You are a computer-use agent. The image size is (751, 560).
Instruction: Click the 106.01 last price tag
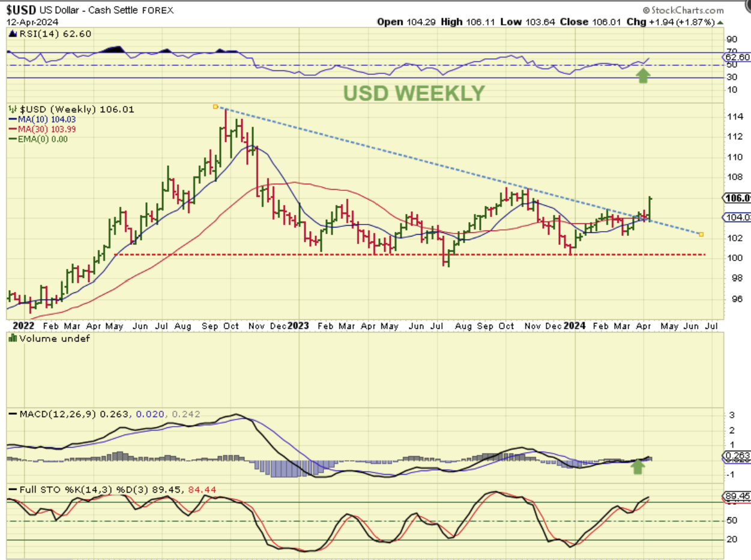tap(738, 197)
